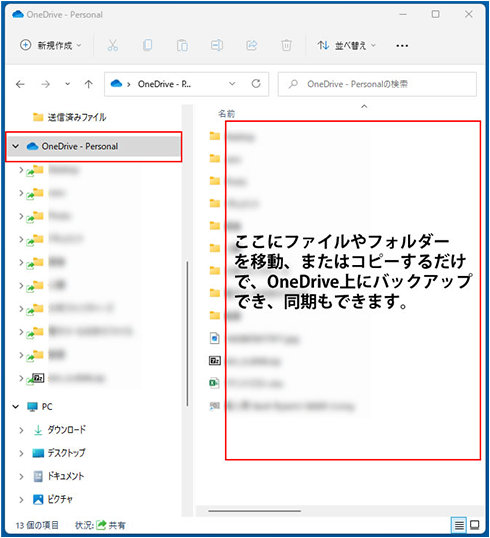The image size is (490, 538).
Task: Open address bar history dropdown
Action: [x=232, y=84]
